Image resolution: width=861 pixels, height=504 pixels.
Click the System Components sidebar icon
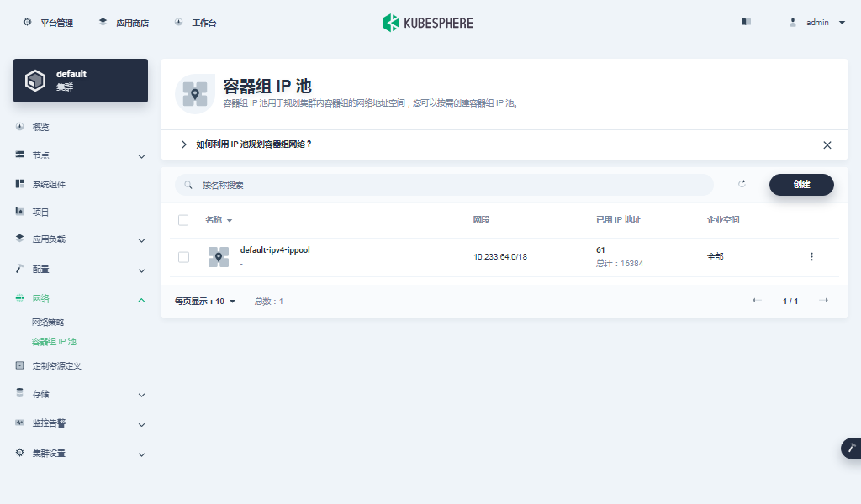pos(20,184)
